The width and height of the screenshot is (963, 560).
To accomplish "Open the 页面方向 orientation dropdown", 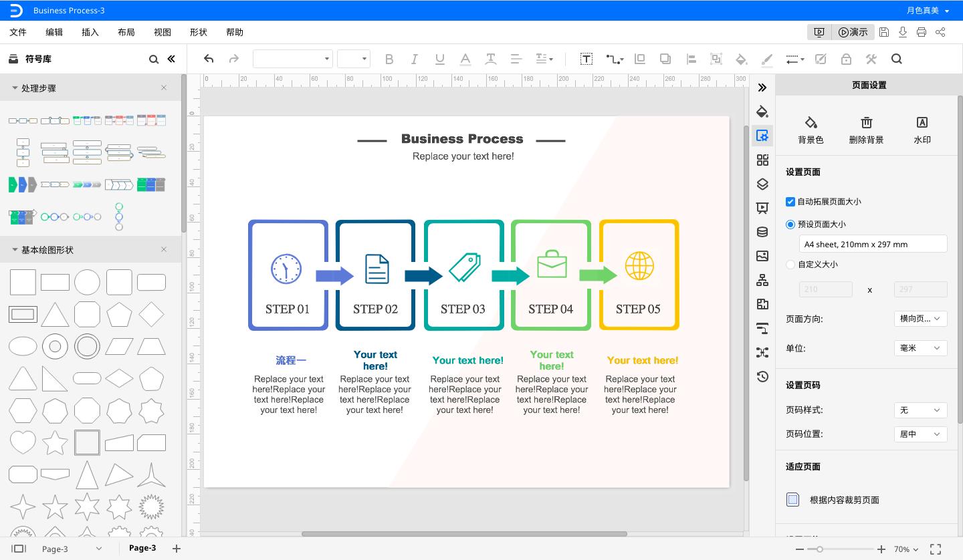I will (x=920, y=319).
